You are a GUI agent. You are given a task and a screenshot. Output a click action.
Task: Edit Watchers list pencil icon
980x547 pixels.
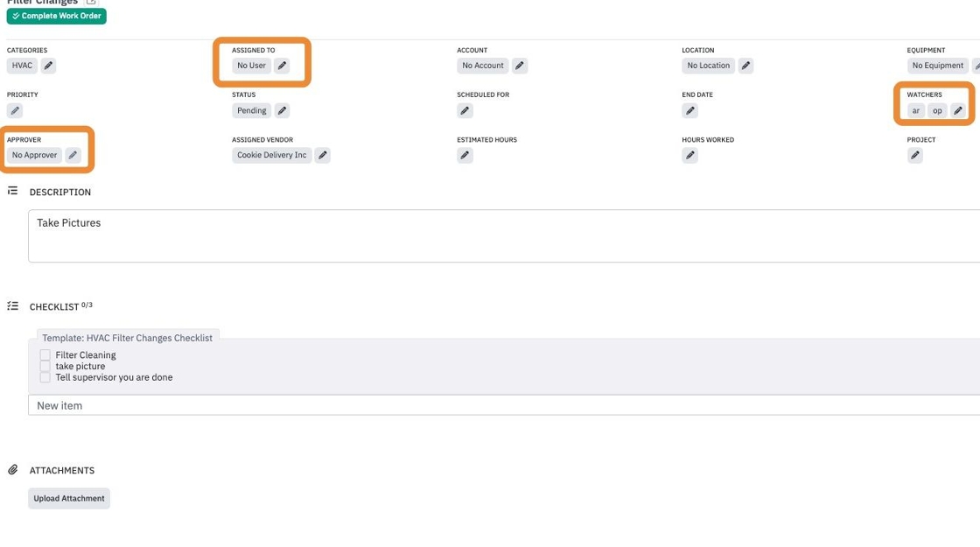tap(957, 110)
